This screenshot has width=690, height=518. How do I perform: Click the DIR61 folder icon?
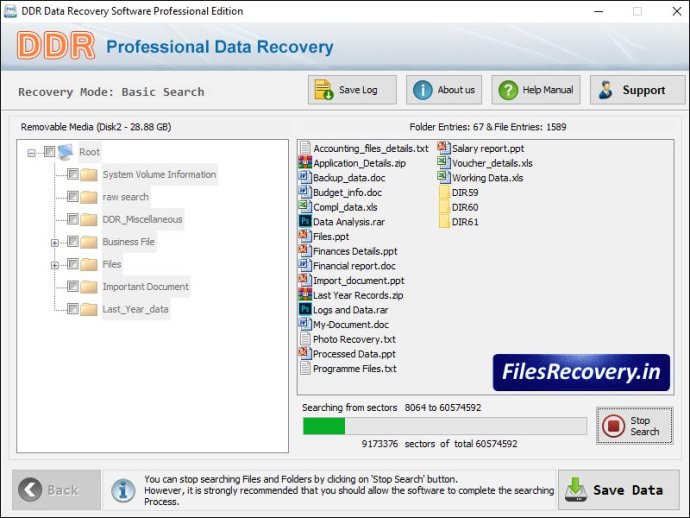[444, 221]
